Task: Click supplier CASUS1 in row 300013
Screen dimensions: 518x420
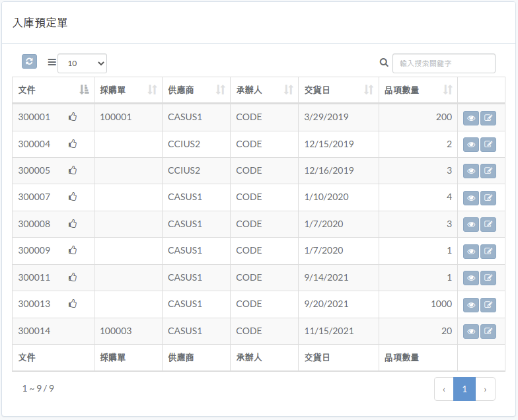Action: pyautogui.click(x=185, y=304)
